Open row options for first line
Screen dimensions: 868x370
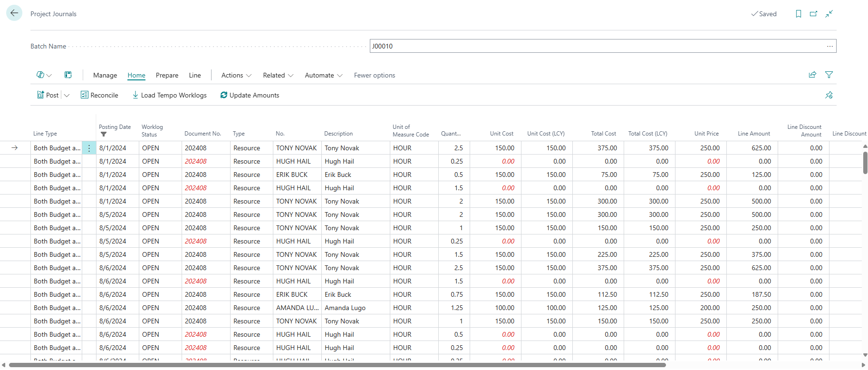[89, 148]
